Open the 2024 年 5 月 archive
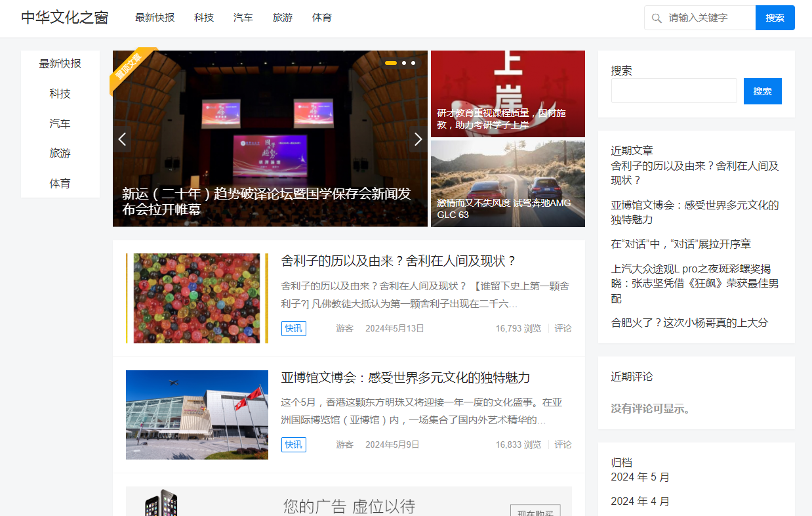Image resolution: width=812 pixels, height=516 pixels. coord(640,477)
